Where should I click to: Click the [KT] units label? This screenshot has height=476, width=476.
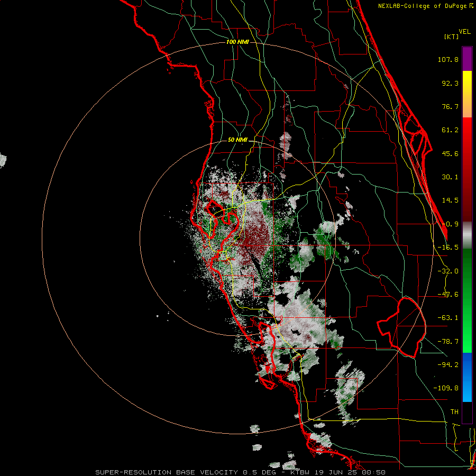[451, 36]
